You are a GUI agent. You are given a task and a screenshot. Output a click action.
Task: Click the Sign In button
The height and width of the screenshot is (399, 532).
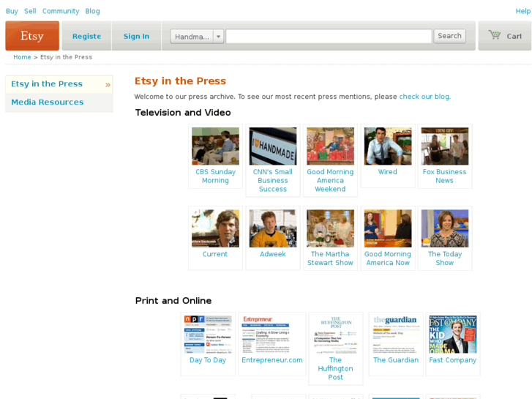(136, 36)
